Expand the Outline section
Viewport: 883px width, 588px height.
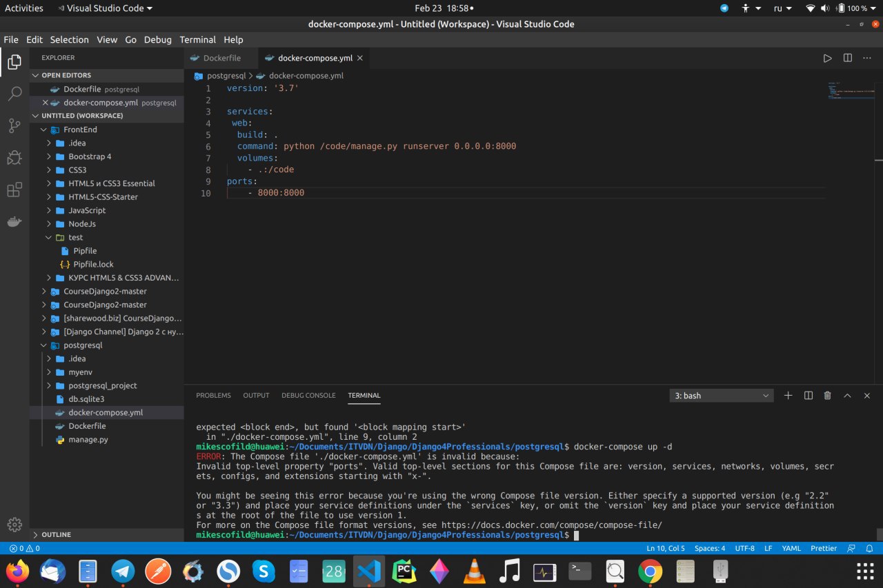[107, 534]
